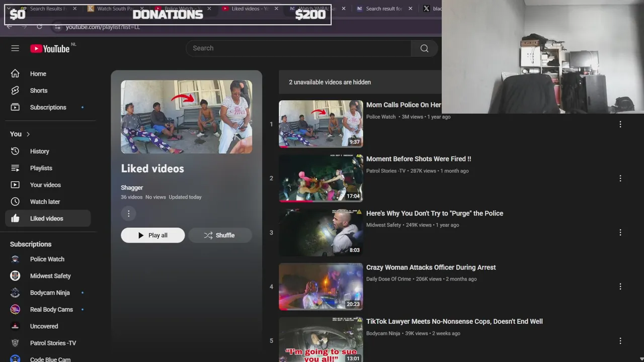Close the Search result for tab
The height and width of the screenshot is (362, 644).
click(411, 9)
